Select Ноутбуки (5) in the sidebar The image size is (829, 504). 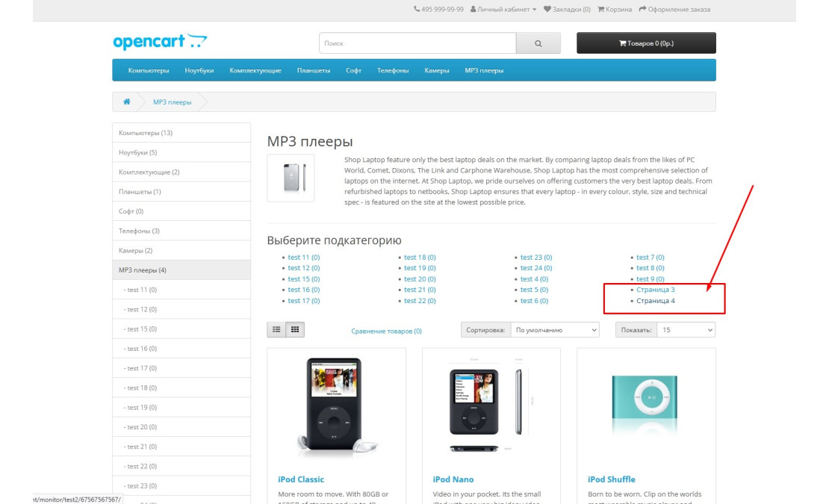click(181, 152)
